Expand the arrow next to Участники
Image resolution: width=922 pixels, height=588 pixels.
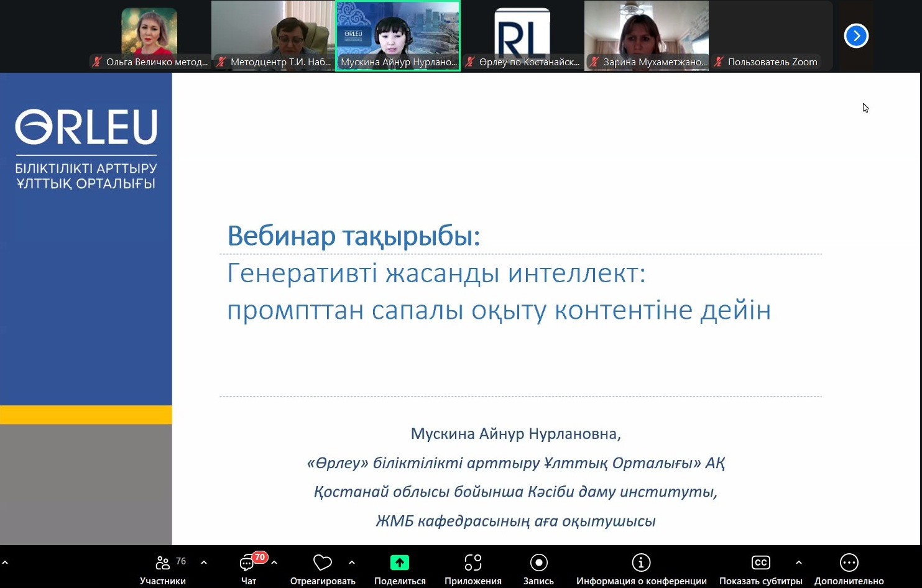(x=204, y=563)
